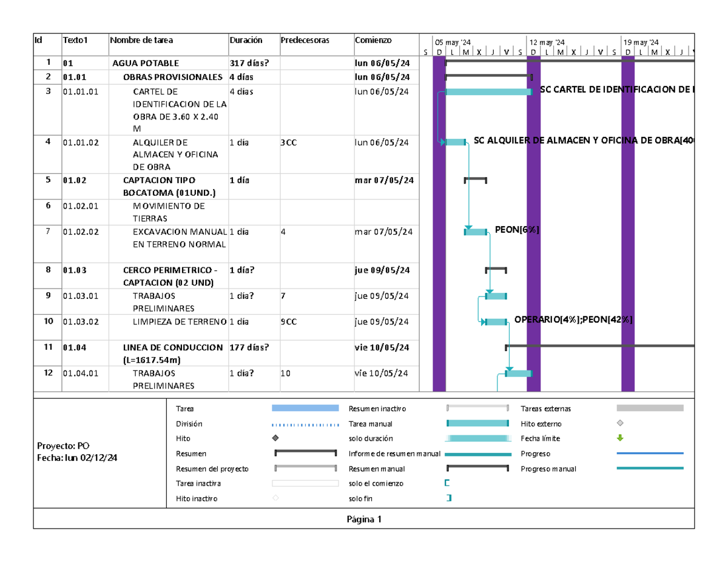Click the División dotted line symbol
This screenshot has height=562, width=728.
305,424
